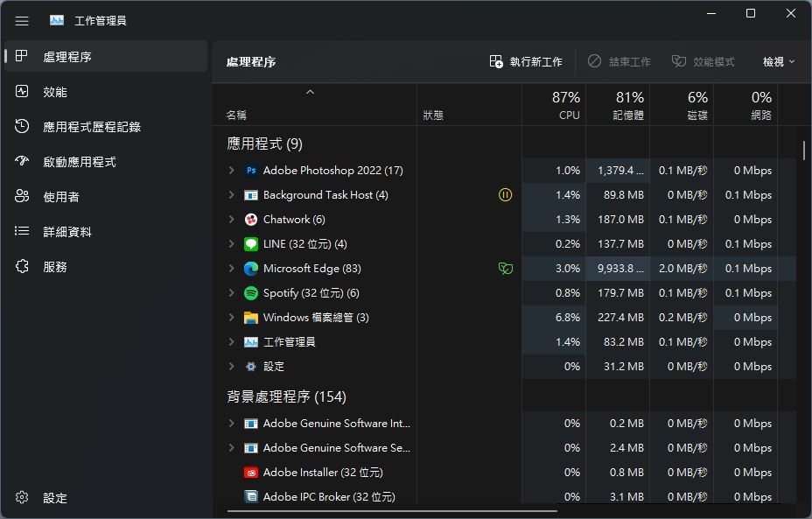Sort by 記憶體 column header

pos(618,105)
